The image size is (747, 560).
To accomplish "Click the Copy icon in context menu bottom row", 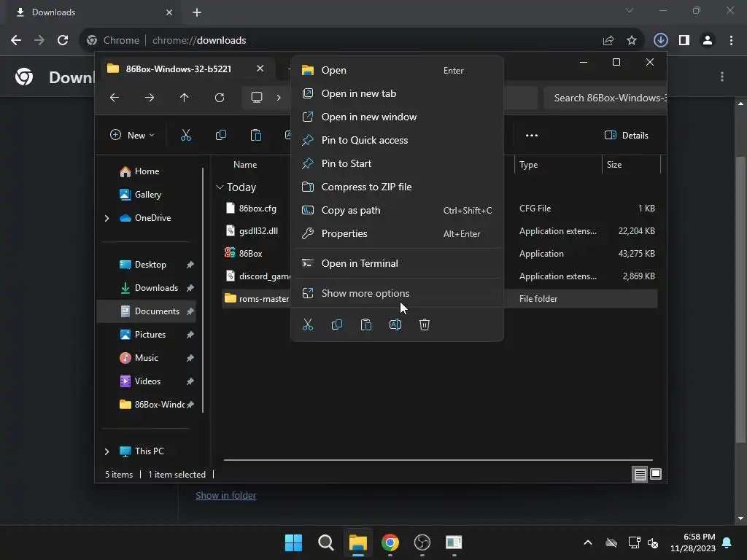I will tap(337, 324).
